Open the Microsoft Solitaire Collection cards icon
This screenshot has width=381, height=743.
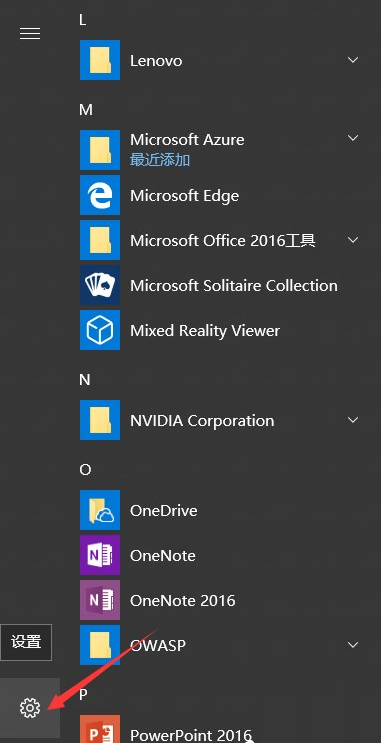(100, 285)
